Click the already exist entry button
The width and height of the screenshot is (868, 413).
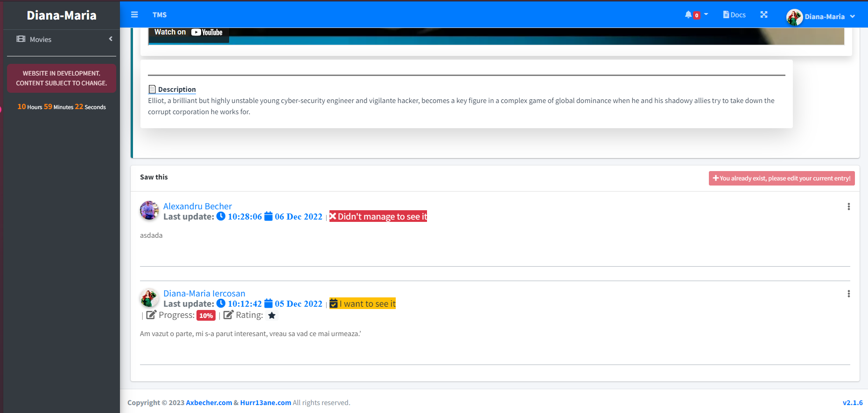coord(782,178)
